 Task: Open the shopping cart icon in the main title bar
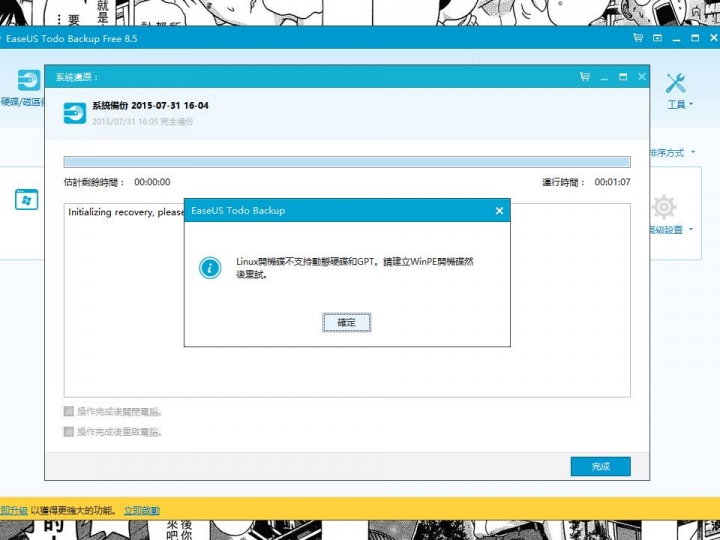point(638,38)
